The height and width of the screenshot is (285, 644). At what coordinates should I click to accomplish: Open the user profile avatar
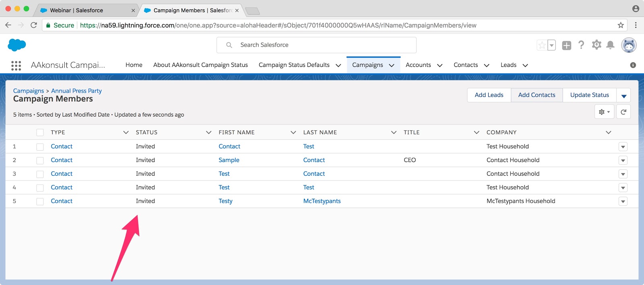(x=629, y=45)
